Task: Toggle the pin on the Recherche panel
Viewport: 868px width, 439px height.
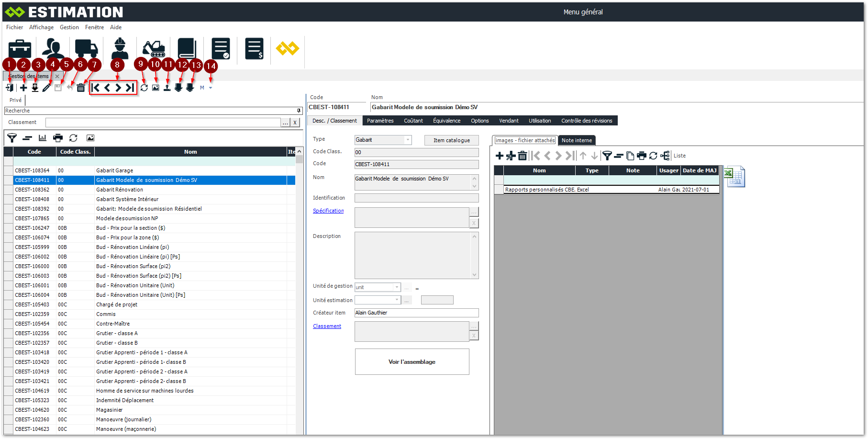Action: click(299, 111)
